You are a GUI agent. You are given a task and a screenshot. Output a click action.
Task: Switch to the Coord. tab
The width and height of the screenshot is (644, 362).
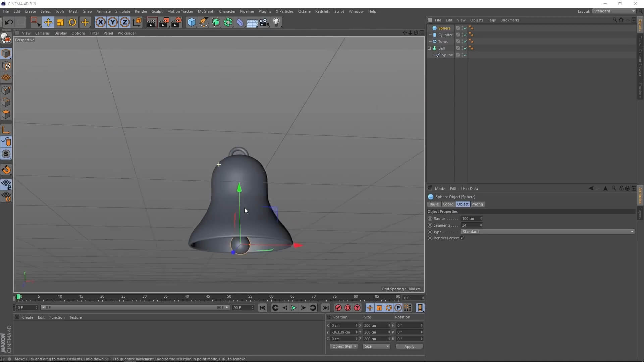(448, 204)
